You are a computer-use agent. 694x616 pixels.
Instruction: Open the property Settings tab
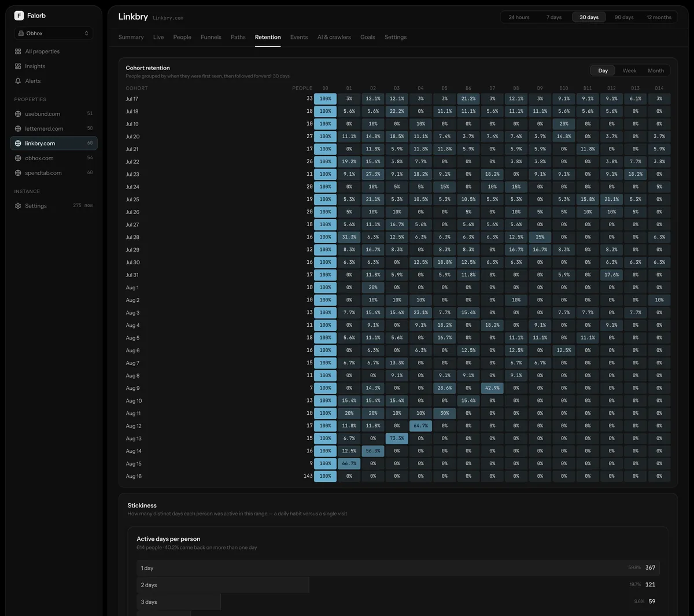pos(396,37)
